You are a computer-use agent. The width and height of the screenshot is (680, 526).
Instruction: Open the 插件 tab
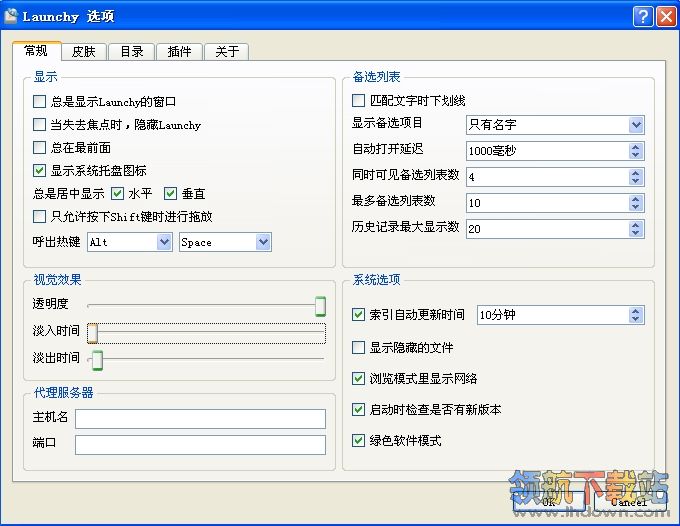[x=180, y=52]
